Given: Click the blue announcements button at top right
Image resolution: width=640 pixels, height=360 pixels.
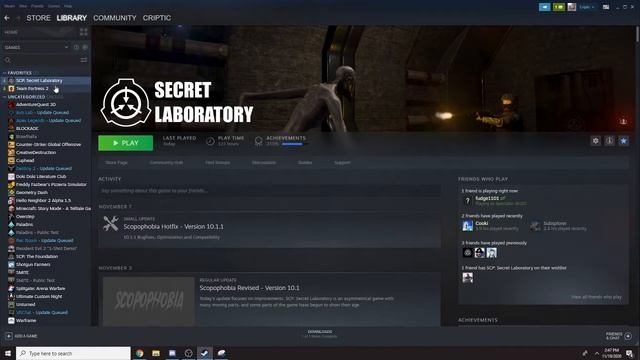Looking at the screenshot, I should click(x=544, y=7).
